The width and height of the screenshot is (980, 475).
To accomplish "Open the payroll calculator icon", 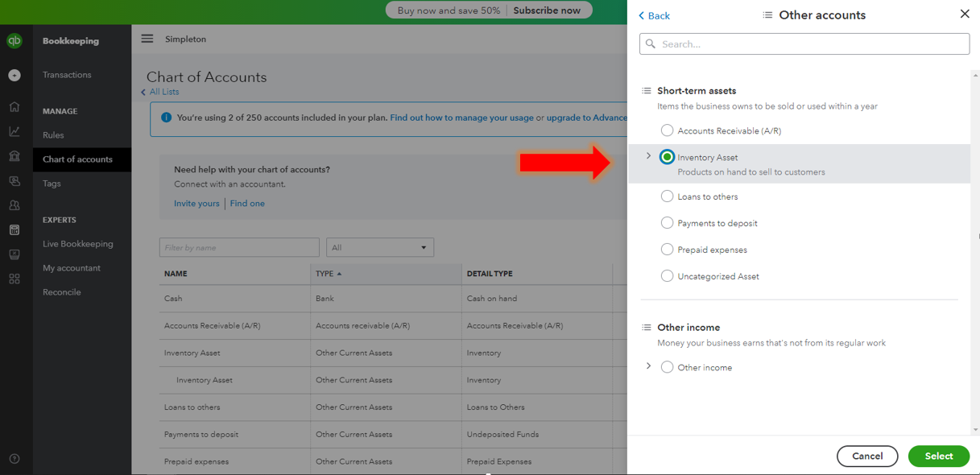I will click(14, 229).
